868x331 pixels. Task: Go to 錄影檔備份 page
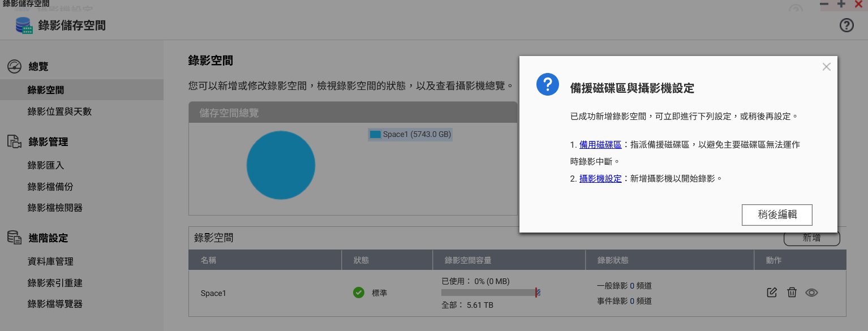click(50, 187)
